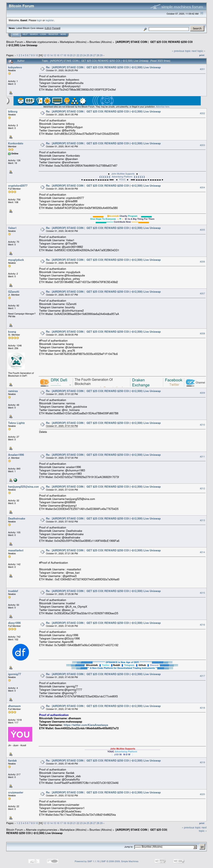Open the JOIN NOW link in dhemasm's signature

click(x=122, y=754)
